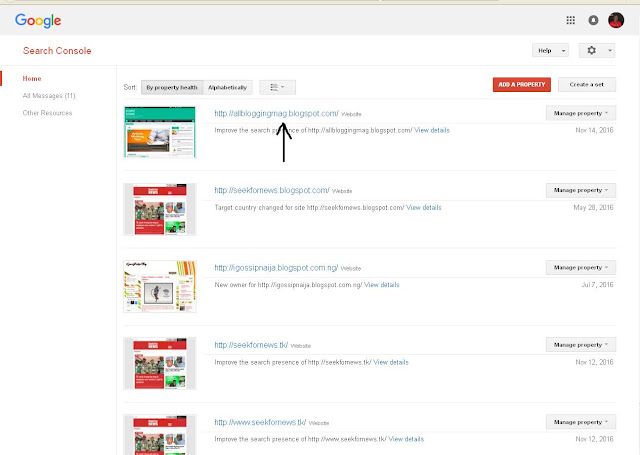Click the notifications bell icon
The width and height of the screenshot is (640, 455).
(x=593, y=20)
